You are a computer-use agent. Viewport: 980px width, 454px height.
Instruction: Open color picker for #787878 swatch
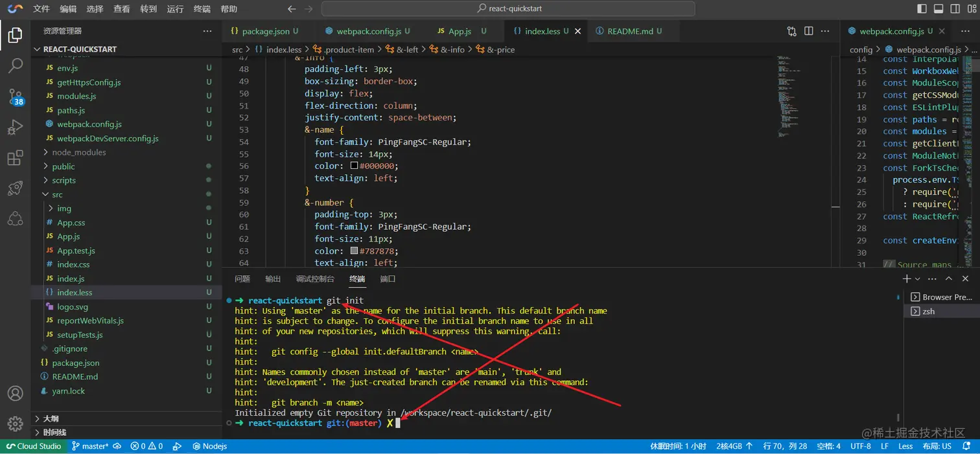tap(354, 251)
